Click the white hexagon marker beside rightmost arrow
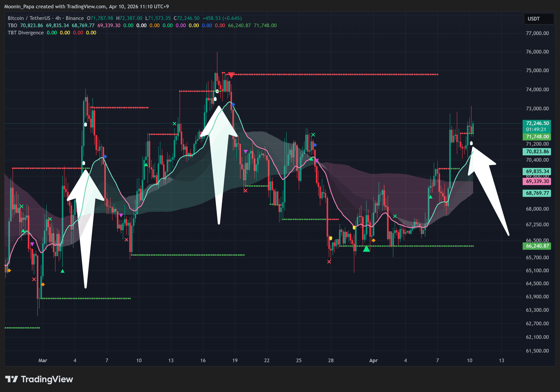The height and width of the screenshot is (392, 560). 471,143
